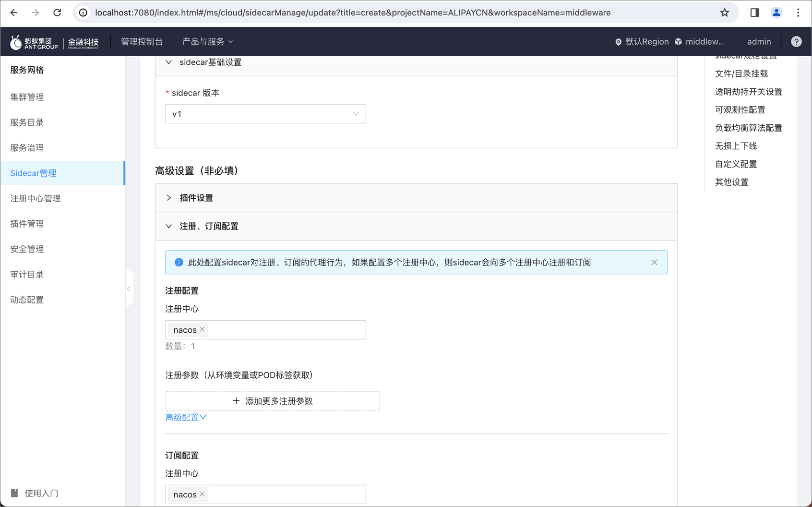Remove nacos tag from 订阅配置 注册中心
The height and width of the screenshot is (507, 812).
point(203,494)
